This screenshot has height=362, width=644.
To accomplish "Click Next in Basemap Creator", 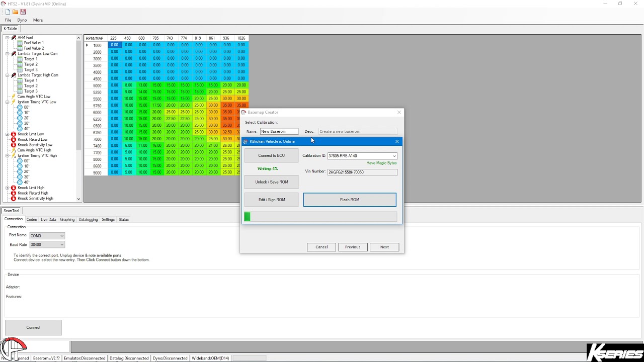I will coord(384,247).
